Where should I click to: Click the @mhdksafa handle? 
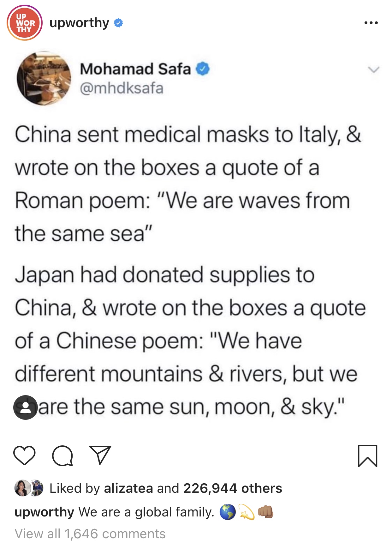(x=122, y=88)
